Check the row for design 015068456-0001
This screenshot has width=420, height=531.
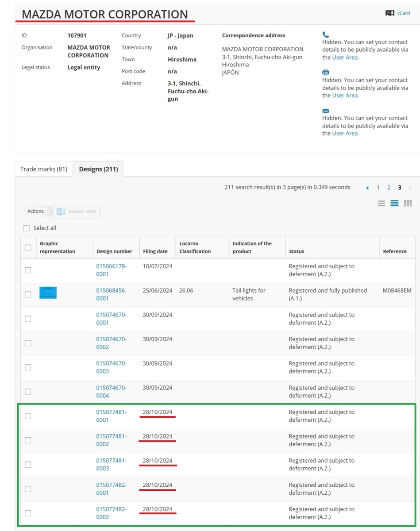[28, 294]
